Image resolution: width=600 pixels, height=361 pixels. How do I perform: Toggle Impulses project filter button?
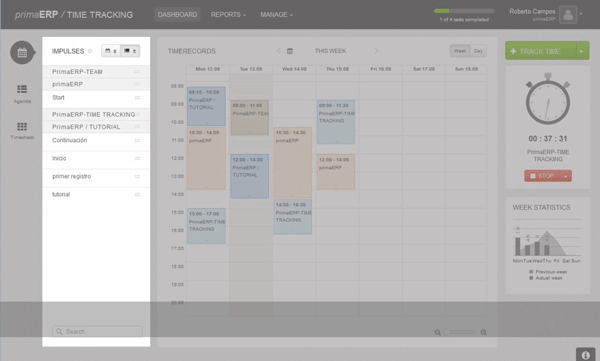click(130, 51)
